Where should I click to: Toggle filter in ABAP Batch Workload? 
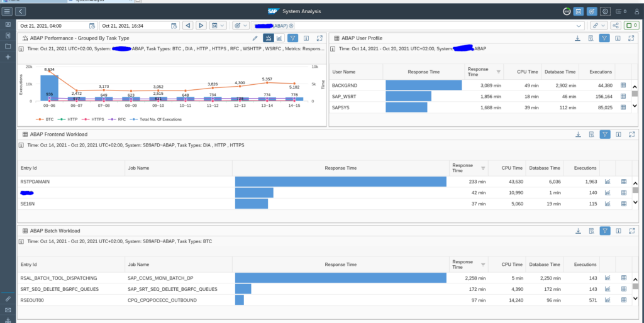(x=605, y=231)
